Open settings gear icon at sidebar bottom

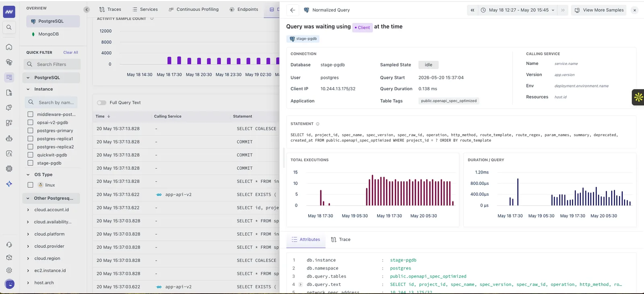click(x=9, y=270)
